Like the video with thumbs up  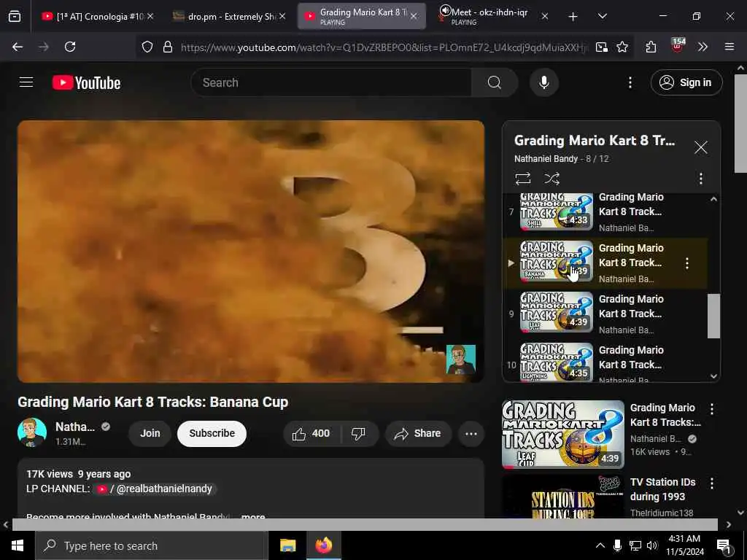point(311,433)
